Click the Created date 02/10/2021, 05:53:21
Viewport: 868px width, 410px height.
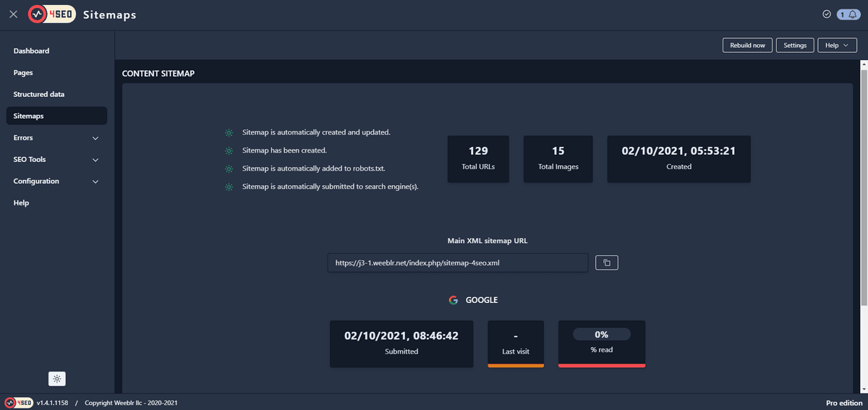click(678, 151)
